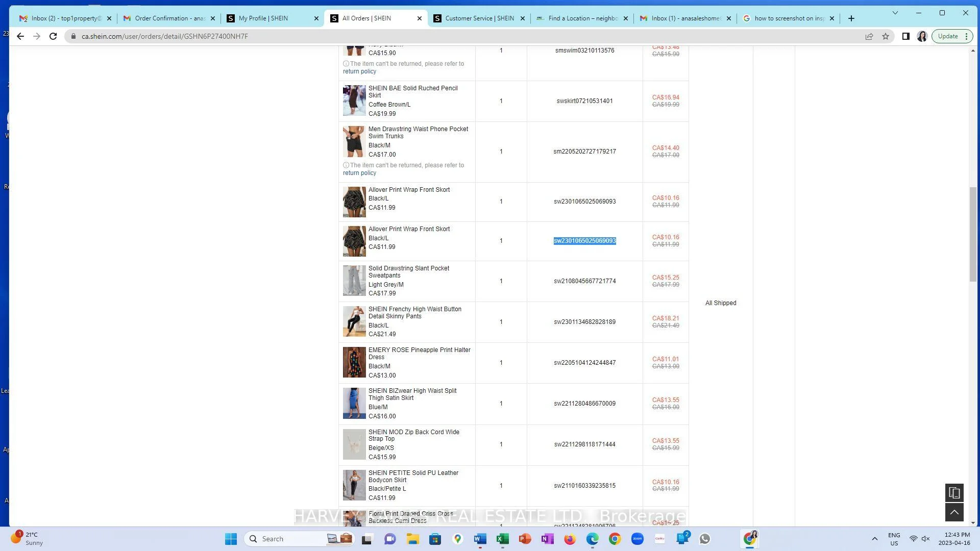The height and width of the screenshot is (551, 980).
Task: Click the feedback survey icon above back-to-top
Action: click(x=954, y=493)
